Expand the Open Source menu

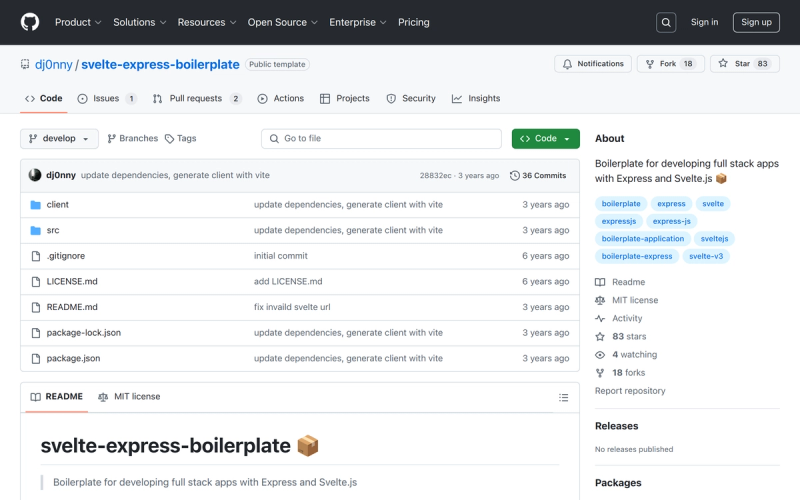283,22
